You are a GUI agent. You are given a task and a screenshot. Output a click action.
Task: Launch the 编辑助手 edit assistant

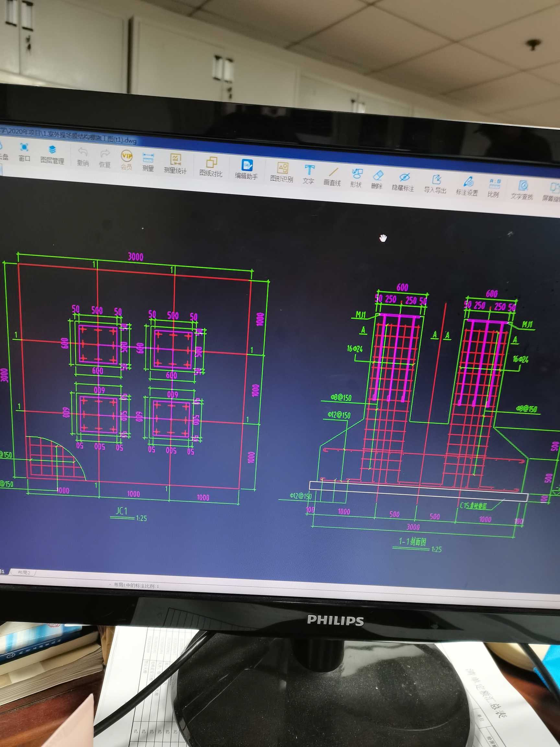pos(246,170)
